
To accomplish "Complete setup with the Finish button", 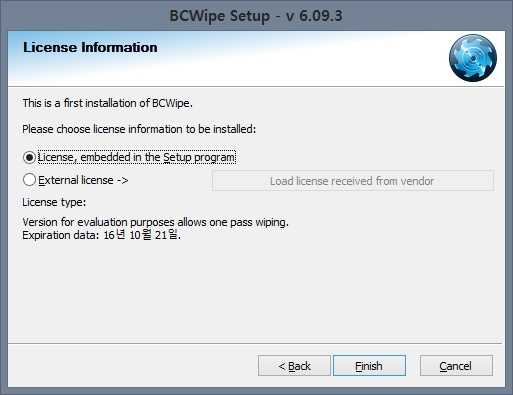I will (369, 366).
